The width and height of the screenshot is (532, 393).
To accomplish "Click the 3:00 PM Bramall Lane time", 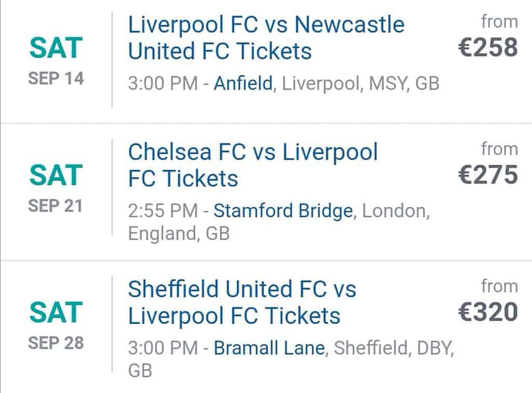I will 163,348.
